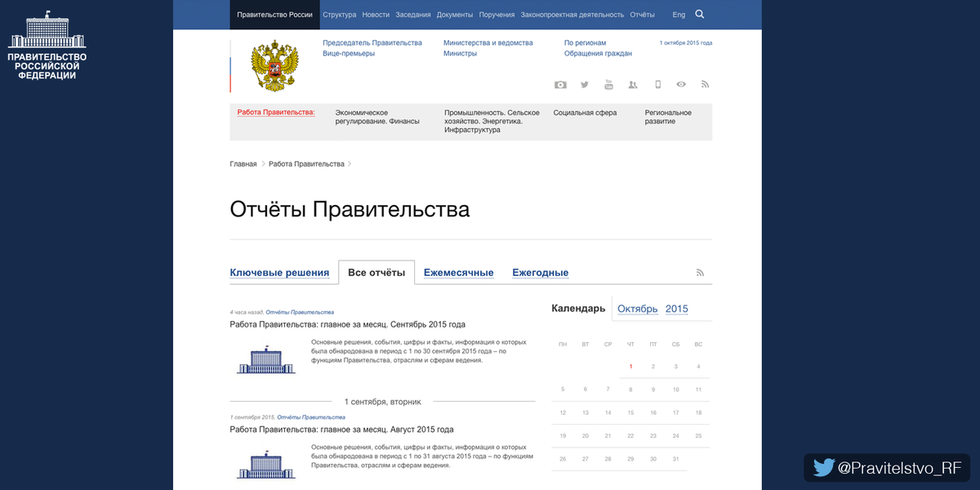
Task: Open Законопроектная деятельность menu item
Action: (x=572, y=15)
